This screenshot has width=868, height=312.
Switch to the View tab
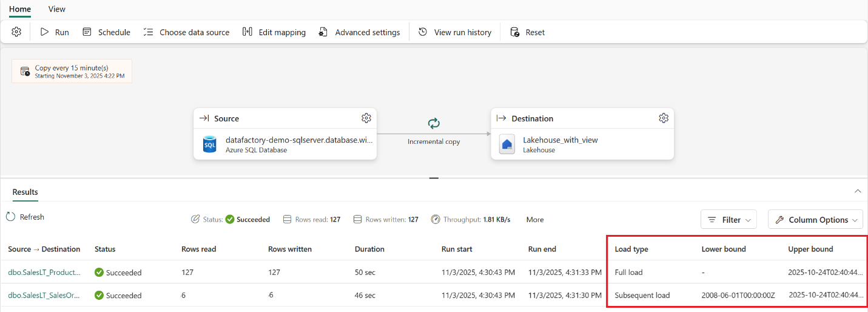coord(57,9)
